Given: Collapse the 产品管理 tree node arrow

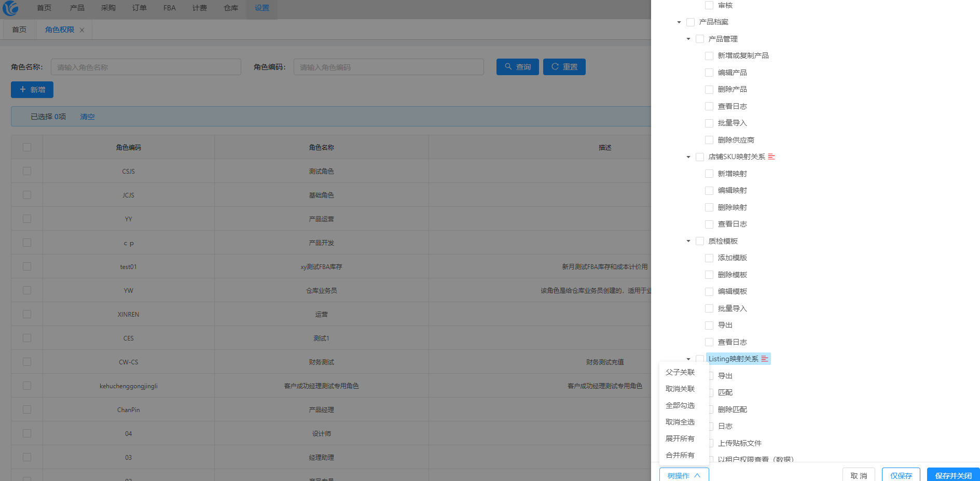Looking at the screenshot, I should [x=688, y=39].
